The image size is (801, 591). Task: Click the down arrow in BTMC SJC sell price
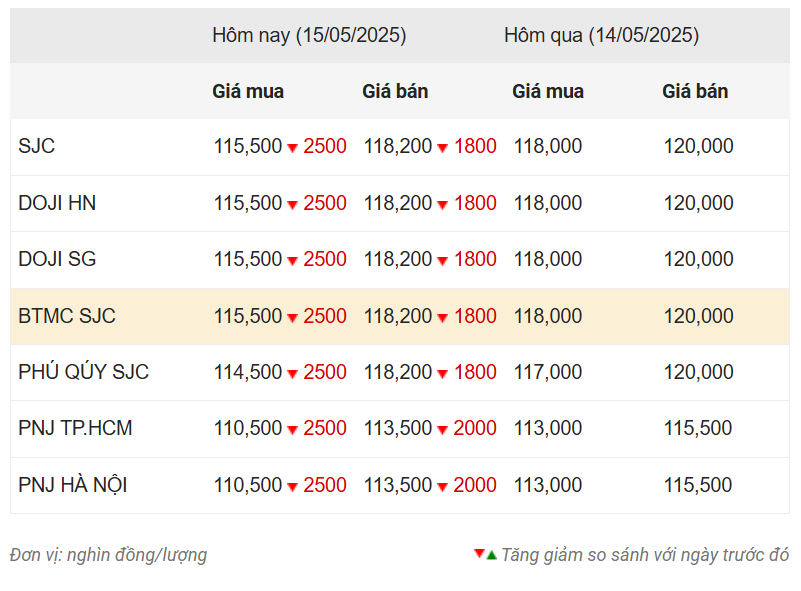tap(442, 318)
